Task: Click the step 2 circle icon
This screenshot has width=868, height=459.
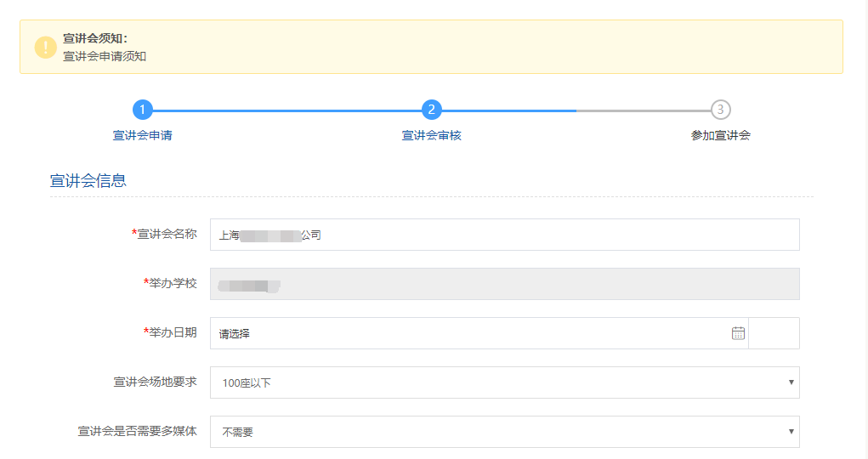Action: pyautogui.click(x=432, y=110)
